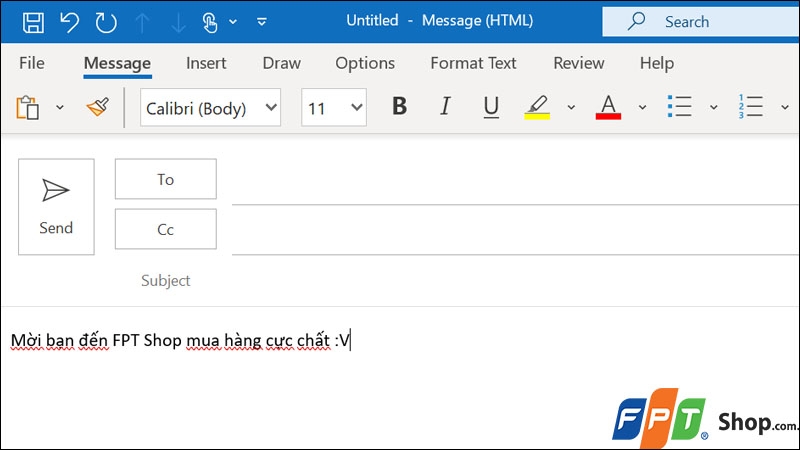Expand font color options arrow
800x450 pixels.
coord(642,107)
